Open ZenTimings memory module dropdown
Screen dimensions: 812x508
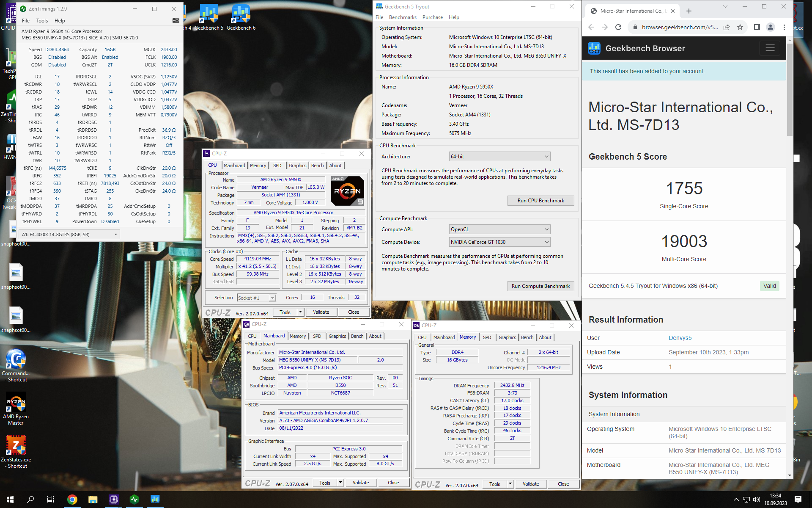[x=69, y=234]
